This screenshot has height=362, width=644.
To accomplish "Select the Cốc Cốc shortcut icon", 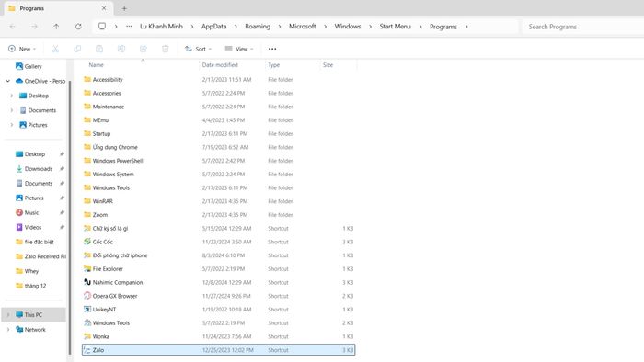I will pos(87,242).
